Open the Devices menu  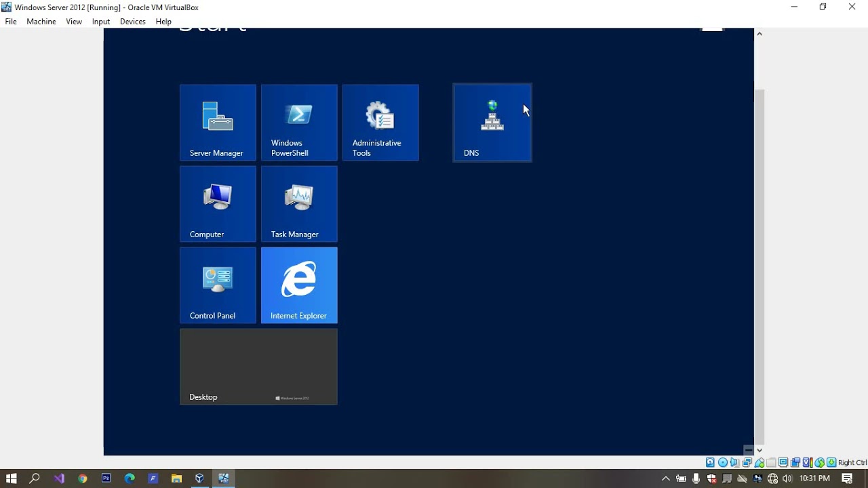(133, 22)
